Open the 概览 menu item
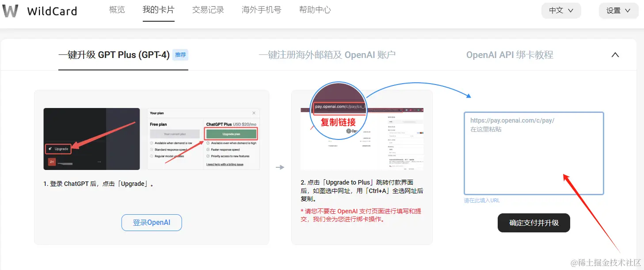This screenshot has width=644, height=270. [x=117, y=10]
